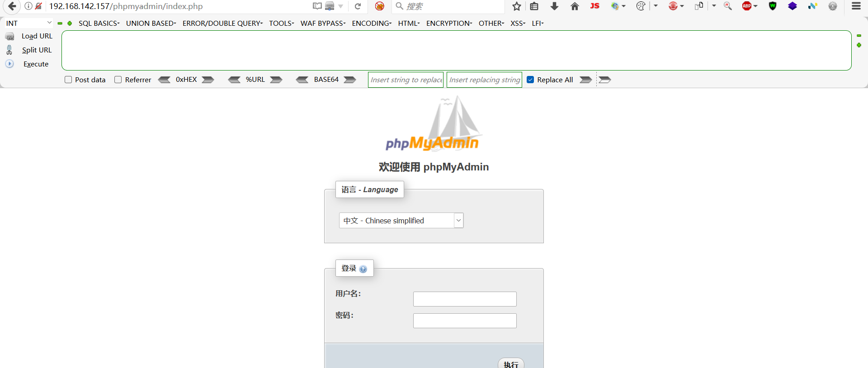
Task: Bookmark this page with the star
Action: [517, 6]
